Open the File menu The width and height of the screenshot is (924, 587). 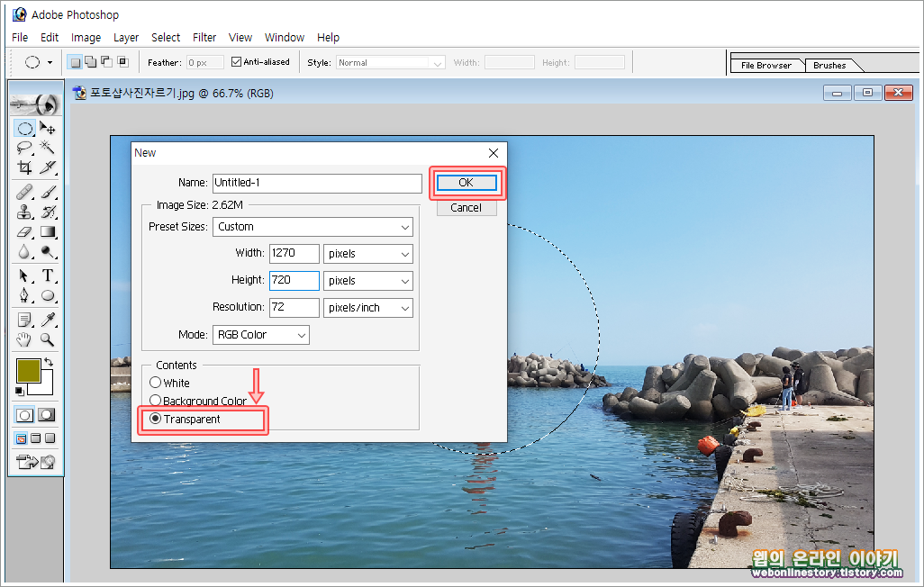(20, 37)
